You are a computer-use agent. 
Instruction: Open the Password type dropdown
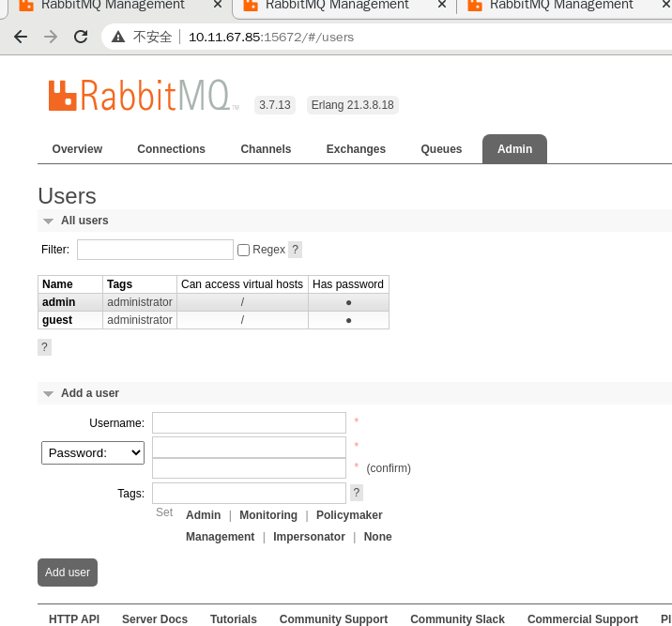click(x=93, y=453)
